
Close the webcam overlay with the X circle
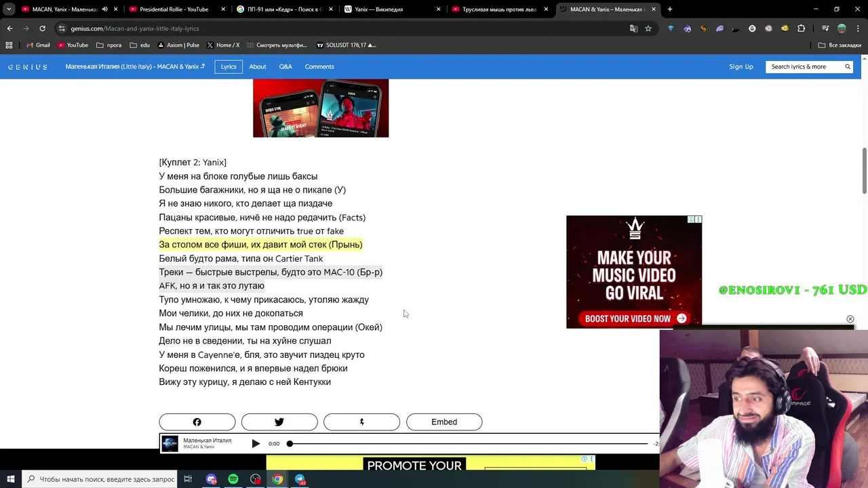point(850,319)
